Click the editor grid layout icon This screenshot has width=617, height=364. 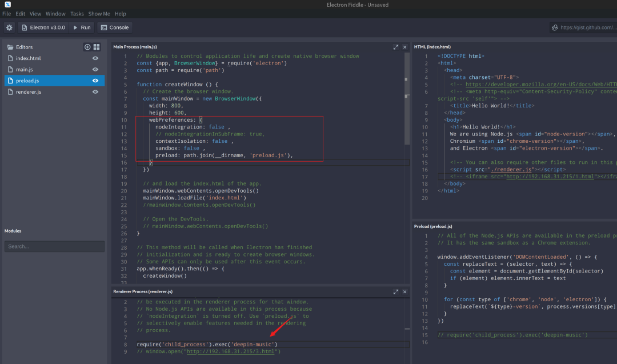97,47
